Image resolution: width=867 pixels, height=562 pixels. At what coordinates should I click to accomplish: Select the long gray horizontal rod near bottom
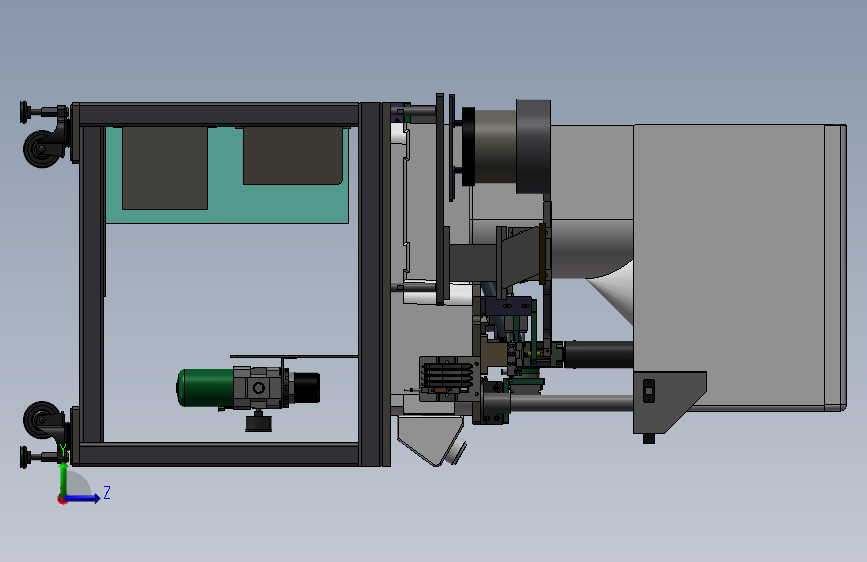click(571, 402)
